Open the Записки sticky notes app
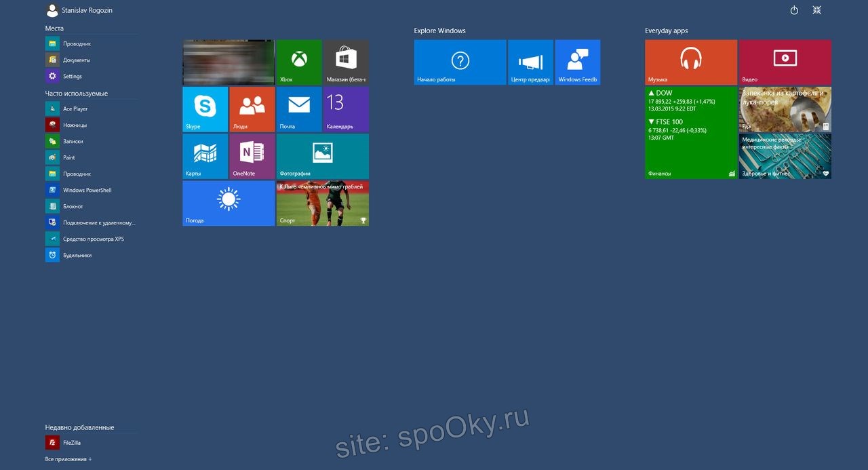The image size is (868, 470). coord(91,142)
